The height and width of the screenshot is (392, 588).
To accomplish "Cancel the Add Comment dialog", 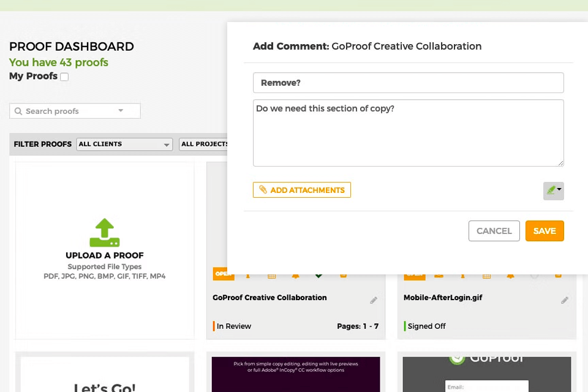I will (x=494, y=231).
